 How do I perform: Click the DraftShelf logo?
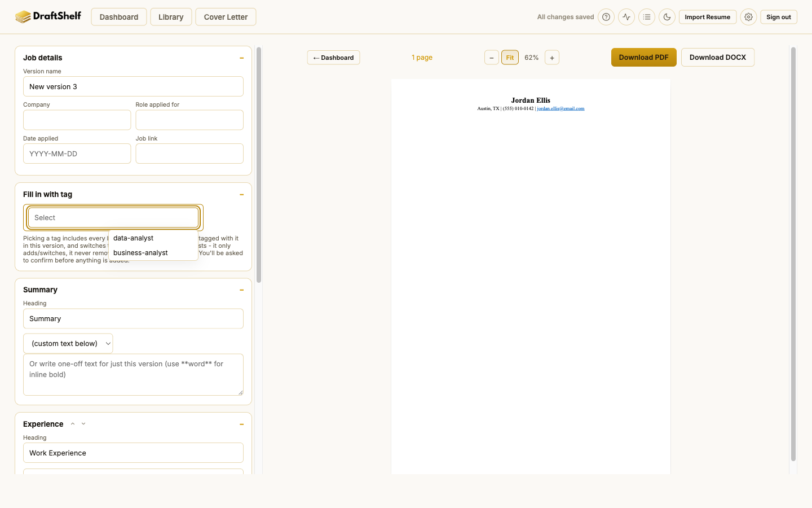[48, 16]
